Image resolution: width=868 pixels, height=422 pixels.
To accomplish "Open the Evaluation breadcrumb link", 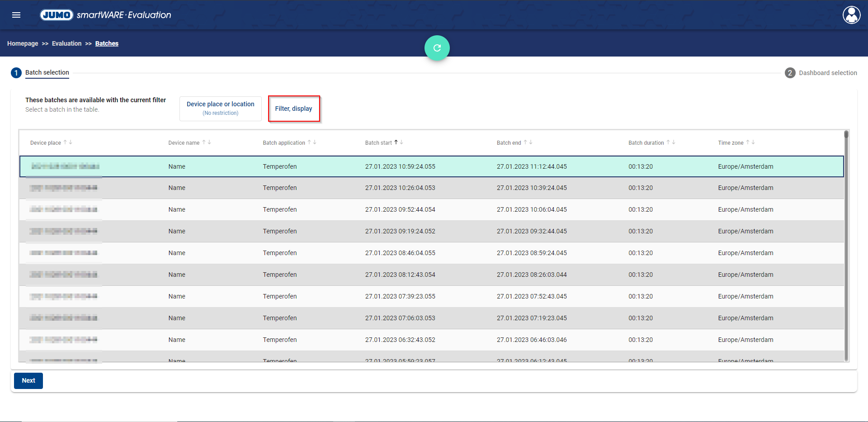I will [66, 43].
